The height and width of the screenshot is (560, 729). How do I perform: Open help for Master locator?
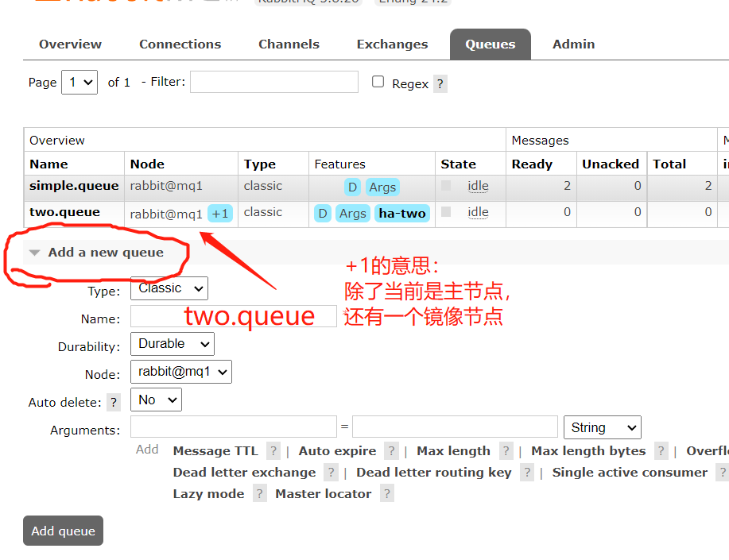click(387, 493)
